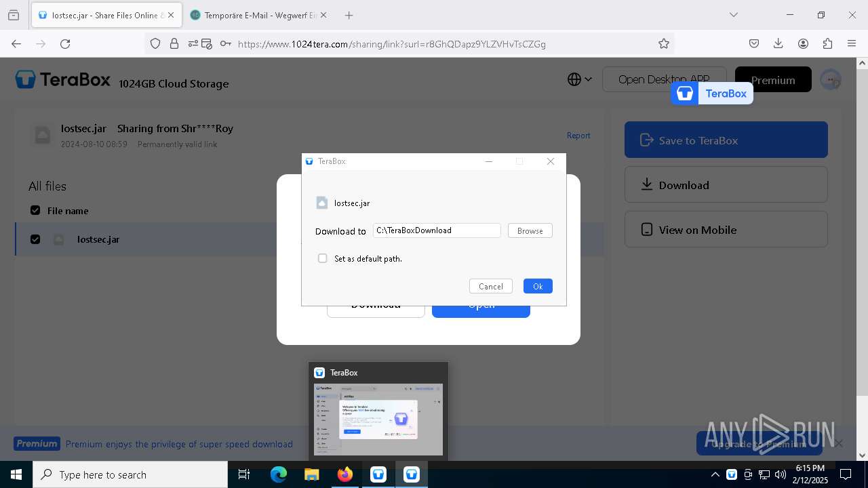Open the language globe dropdown

[x=580, y=79]
